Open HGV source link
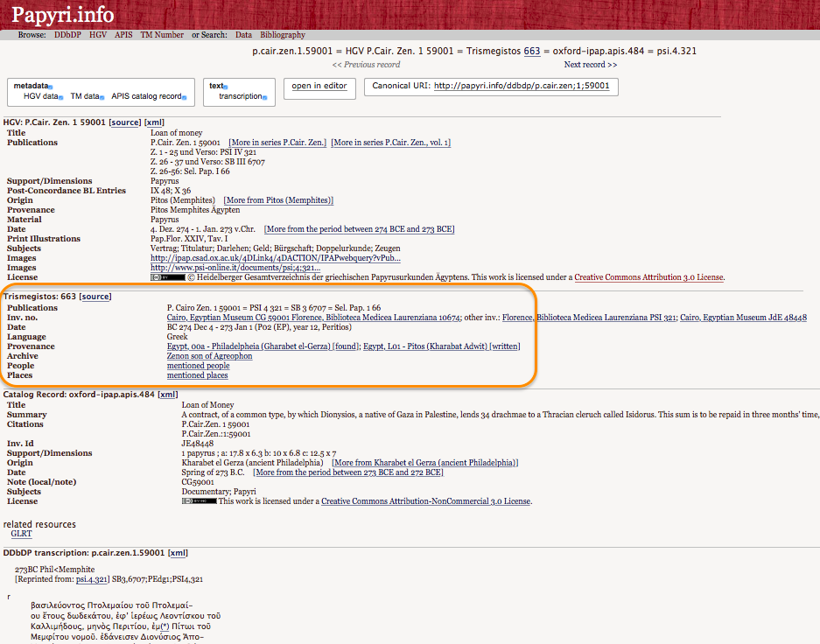820x644 pixels. coord(125,122)
